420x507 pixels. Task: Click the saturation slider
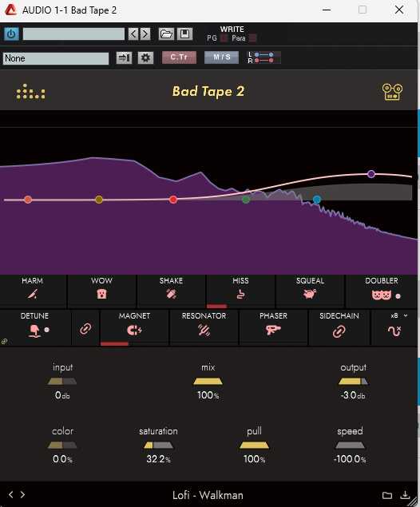[158, 446]
